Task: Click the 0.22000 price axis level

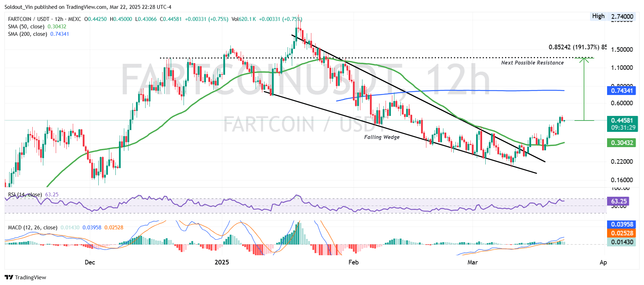Action: pyautogui.click(x=622, y=162)
